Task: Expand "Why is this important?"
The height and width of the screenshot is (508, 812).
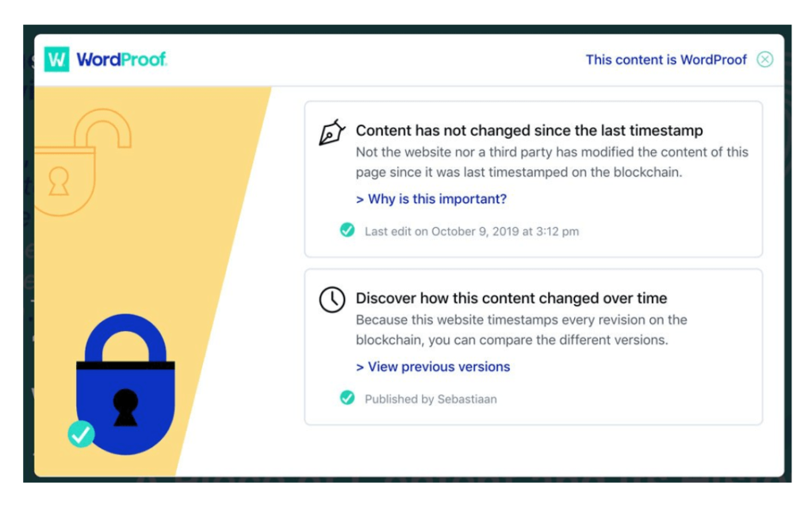Action: (431, 199)
